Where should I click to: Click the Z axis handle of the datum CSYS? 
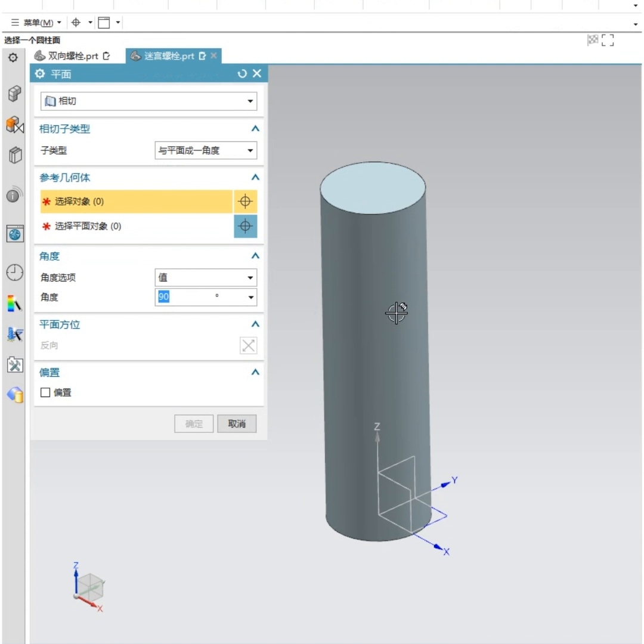click(x=377, y=436)
